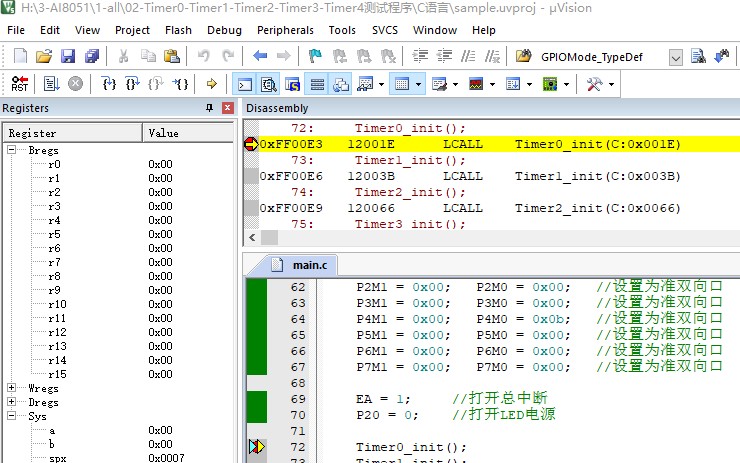This screenshot has width=740, height=463.
Task: Redo the last edit
Action: tap(228, 56)
